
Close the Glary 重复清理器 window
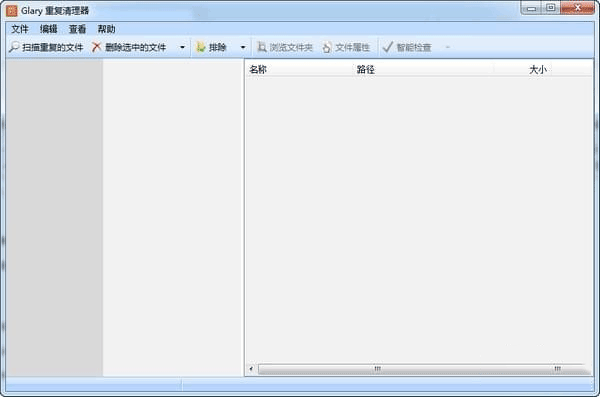coord(577,8)
